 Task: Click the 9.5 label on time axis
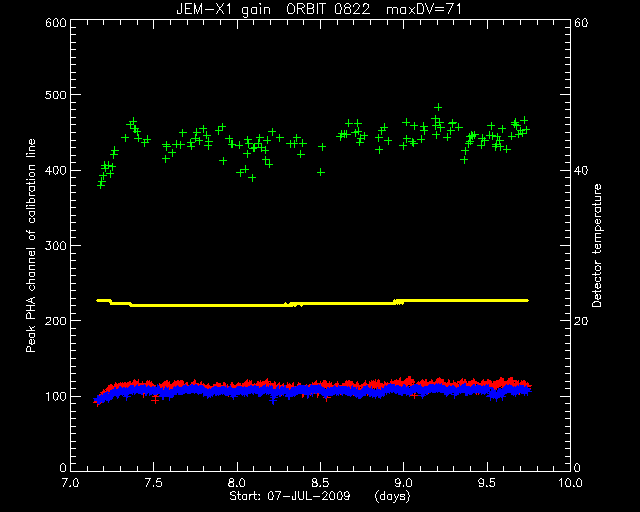click(487, 483)
